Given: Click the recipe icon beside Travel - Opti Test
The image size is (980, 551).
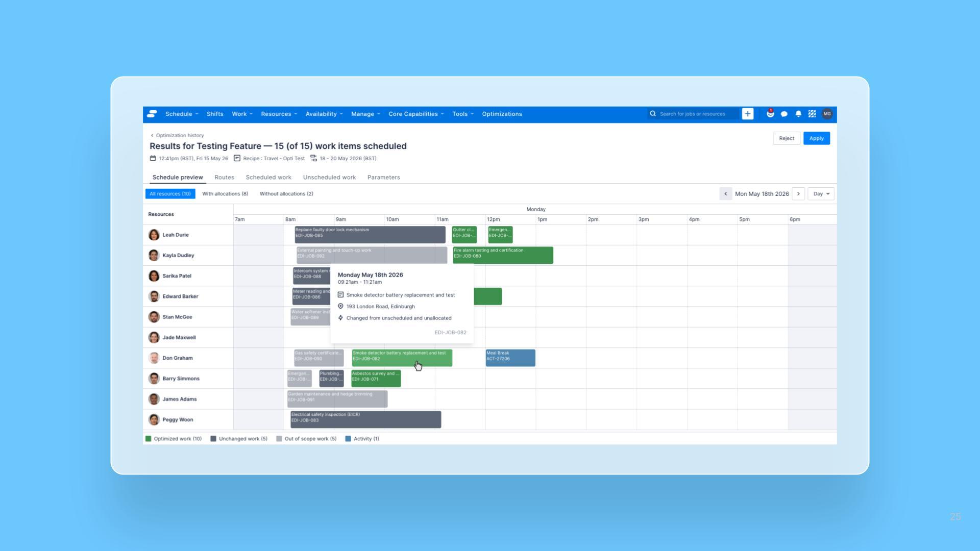Looking at the screenshot, I should pyautogui.click(x=237, y=158).
